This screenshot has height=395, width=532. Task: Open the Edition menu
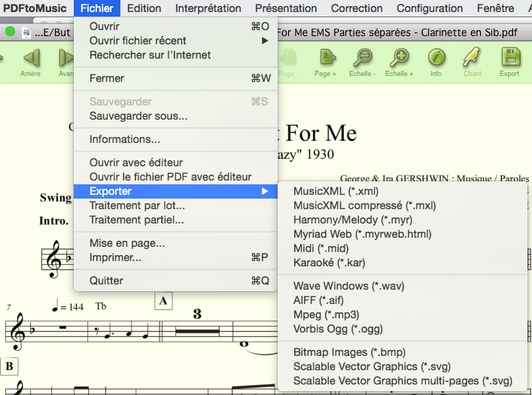[x=144, y=8]
